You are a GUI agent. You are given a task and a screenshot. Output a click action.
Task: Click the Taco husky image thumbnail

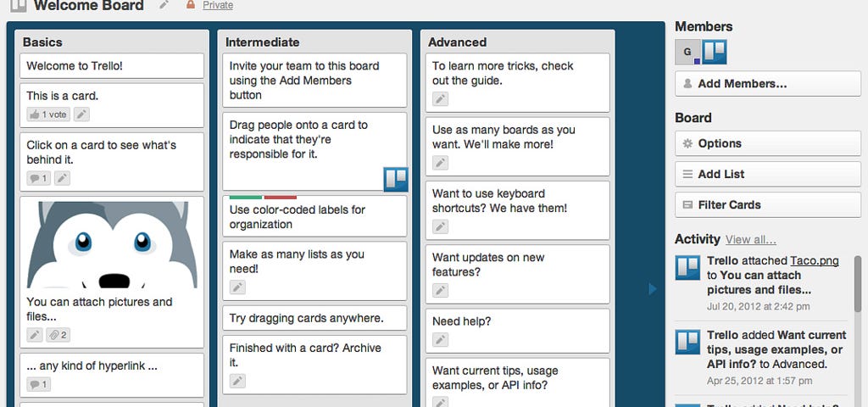coord(112,245)
